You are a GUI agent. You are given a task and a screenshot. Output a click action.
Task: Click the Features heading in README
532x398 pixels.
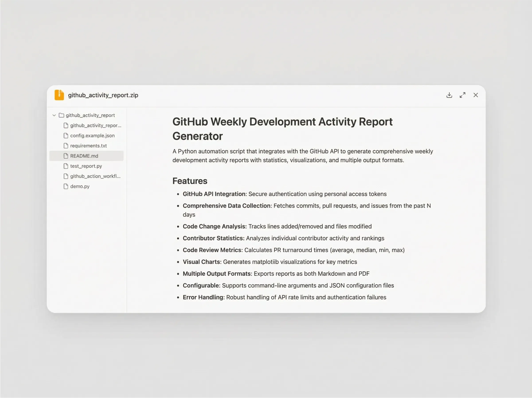(190, 181)
